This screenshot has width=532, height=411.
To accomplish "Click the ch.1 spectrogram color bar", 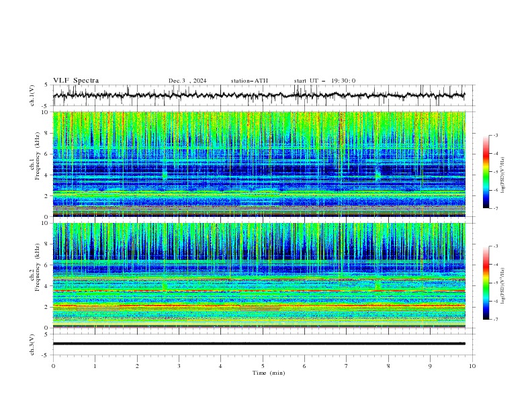I will (486, 172).
